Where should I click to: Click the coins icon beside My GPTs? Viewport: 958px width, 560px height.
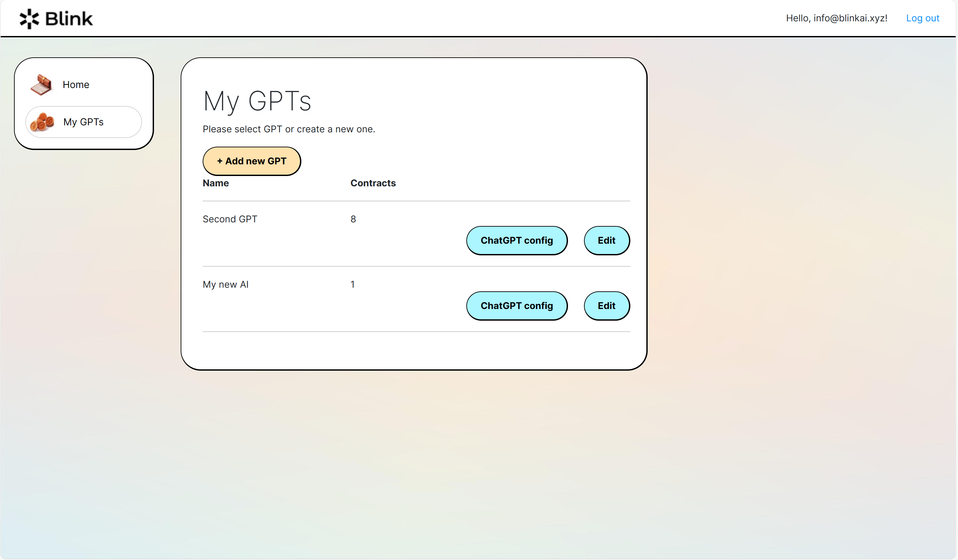[42, 122]
